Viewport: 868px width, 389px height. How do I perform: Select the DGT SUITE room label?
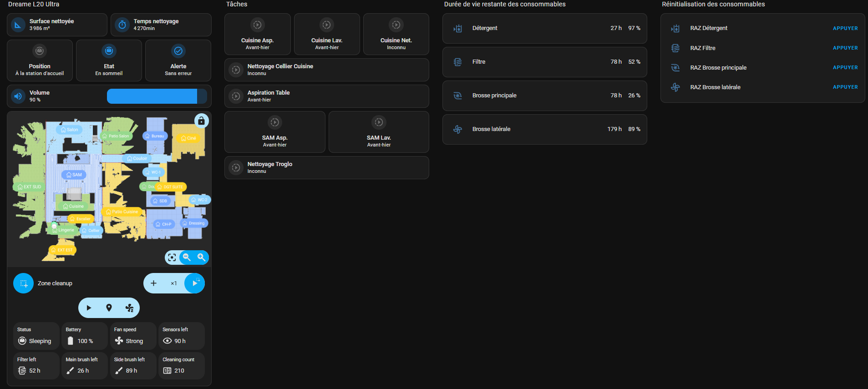coord(170,187)
